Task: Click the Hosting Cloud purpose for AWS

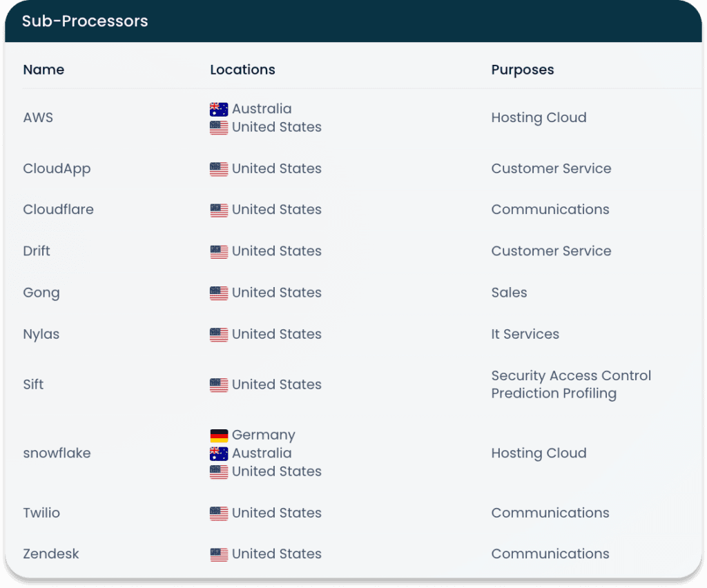Action: [x=539, y=117]
